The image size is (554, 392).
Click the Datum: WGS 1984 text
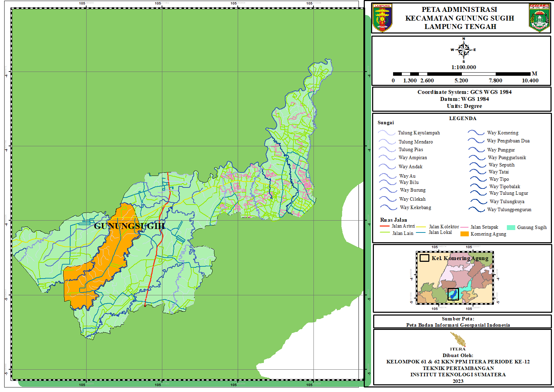[x=464, y=99]
